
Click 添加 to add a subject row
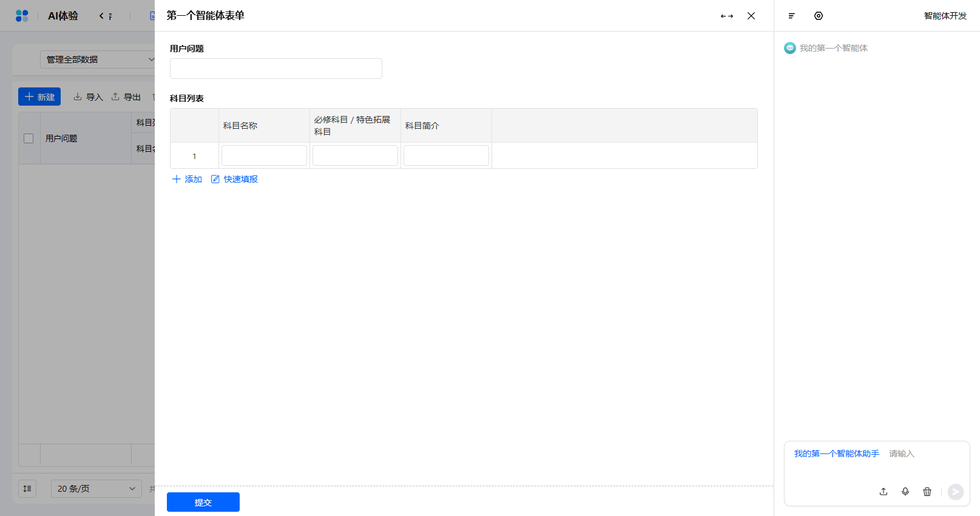187,179
